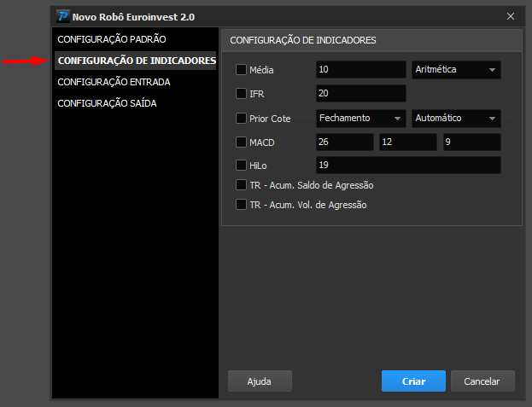532x407 pixels.
Task: Click the Ajuda button
Action: [x=260, y=381]
